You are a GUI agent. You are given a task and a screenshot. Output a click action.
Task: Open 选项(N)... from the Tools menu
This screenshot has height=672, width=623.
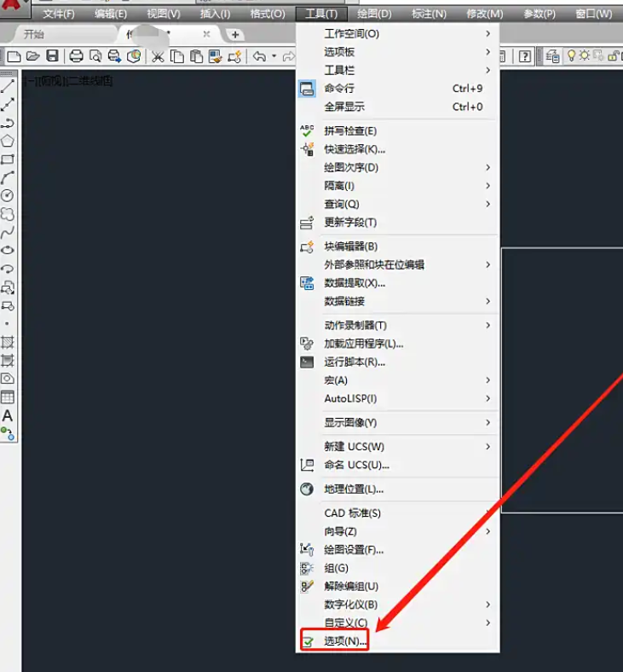click(344, 640)
